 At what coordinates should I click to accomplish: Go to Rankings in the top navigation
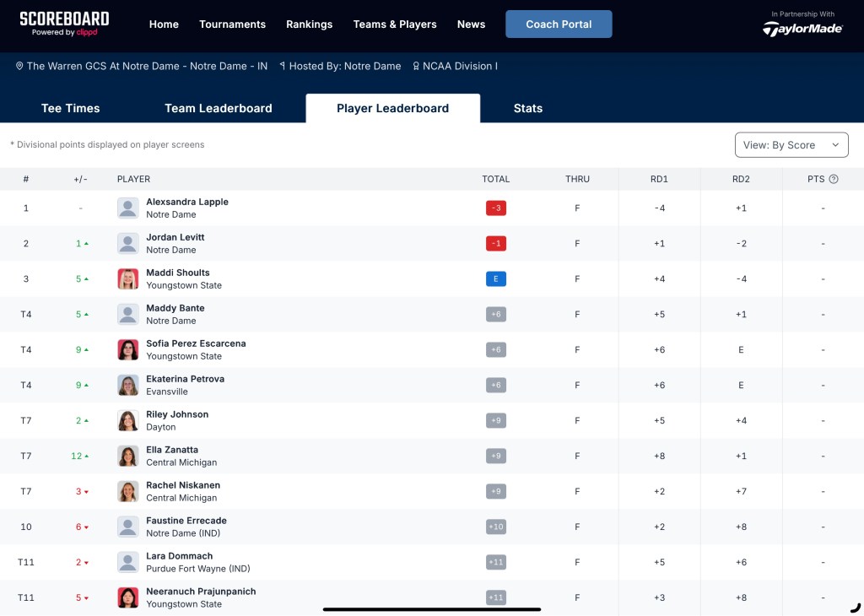[x=309, y=24]
